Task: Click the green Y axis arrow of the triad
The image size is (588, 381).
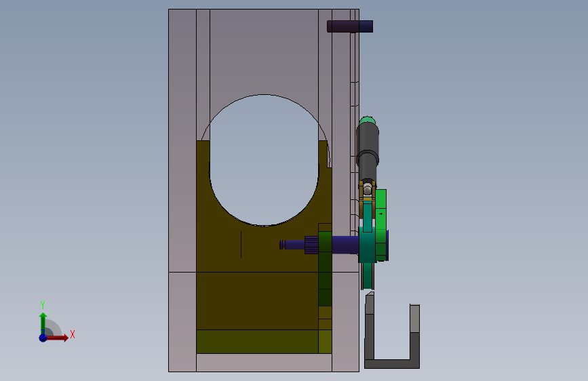Action: tap(43, 323)
